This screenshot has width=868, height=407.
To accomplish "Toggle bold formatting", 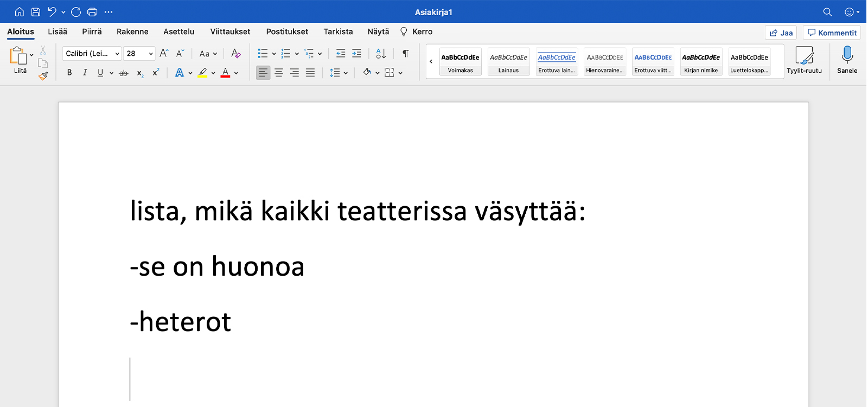I will [69, 73].
